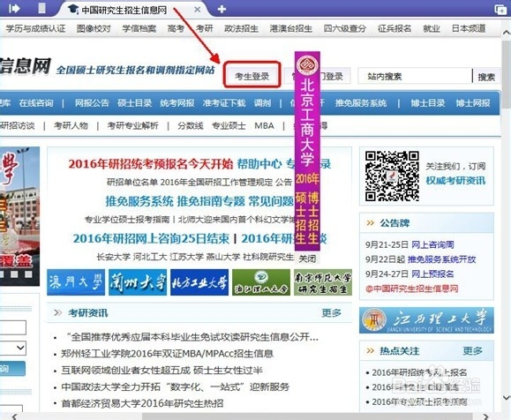Open 博士网报 in blue menu bar
The image size is (511, 420).
(473, 103)
